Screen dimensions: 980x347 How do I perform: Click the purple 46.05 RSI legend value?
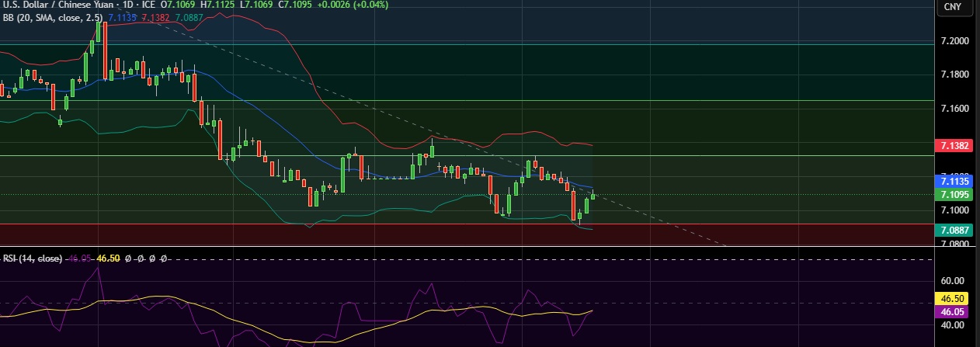[x=78, y=257]
